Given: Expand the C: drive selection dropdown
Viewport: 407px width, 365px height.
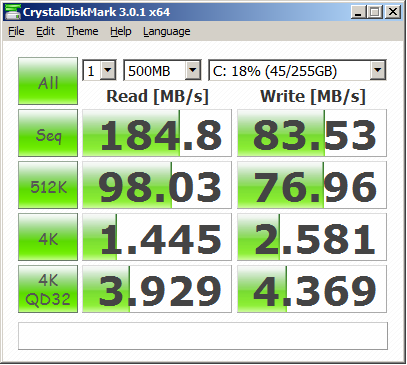Looking at the screenshot, I should click(x=297, y=70).
